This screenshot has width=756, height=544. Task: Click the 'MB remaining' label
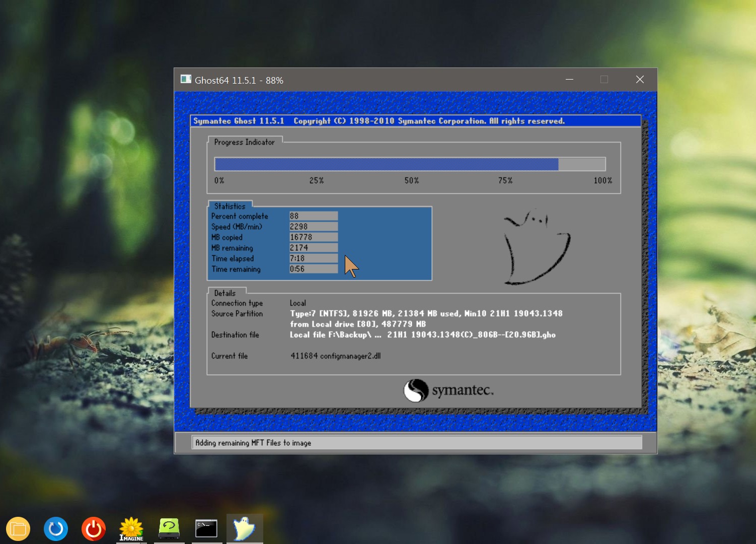coord(232,248)
